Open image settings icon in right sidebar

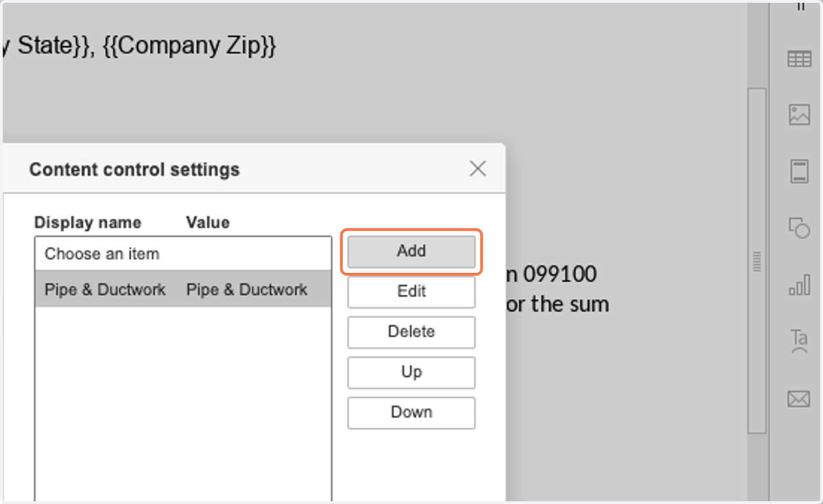[799, 115]
